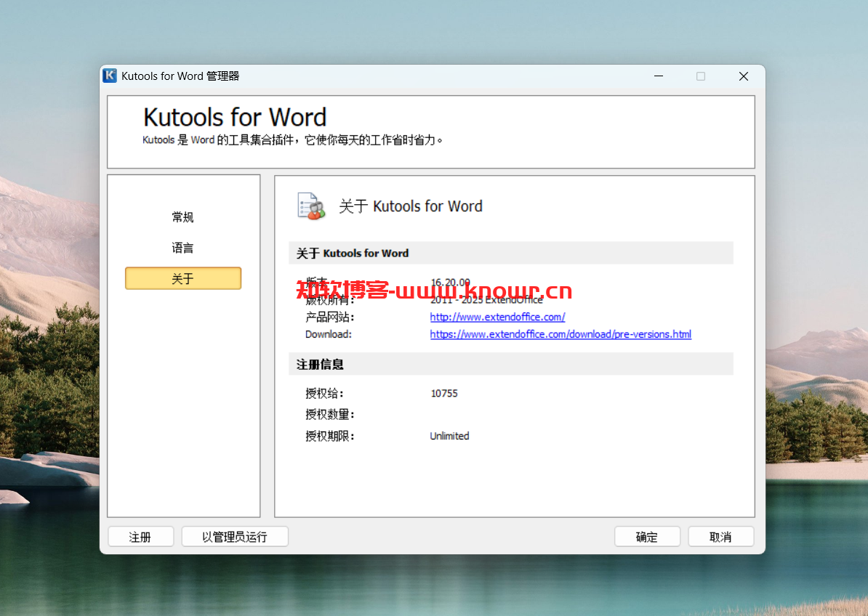Click the 以管理员运行 button

(x=235, y=536)
